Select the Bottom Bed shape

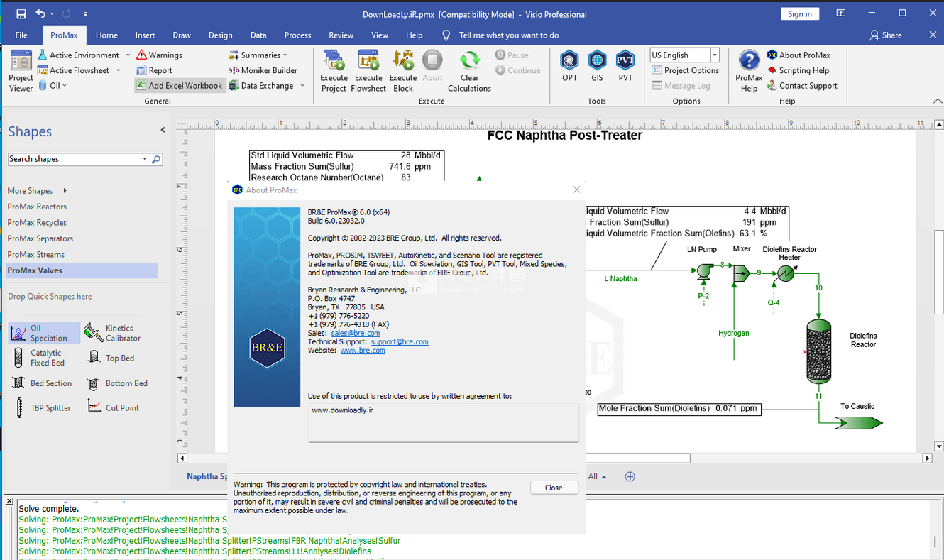[118, 383]
